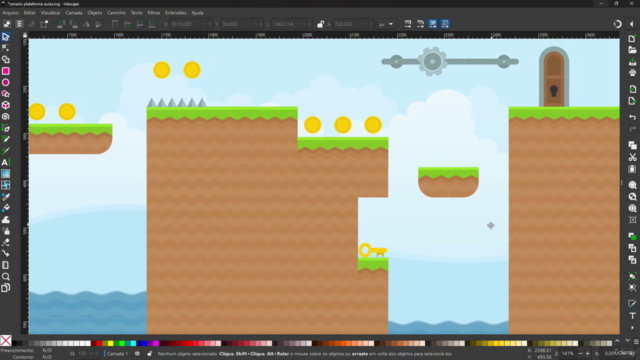Select the Zoom magnifier tool in toolbox
The image size is (640, 360).
(5, 277)
